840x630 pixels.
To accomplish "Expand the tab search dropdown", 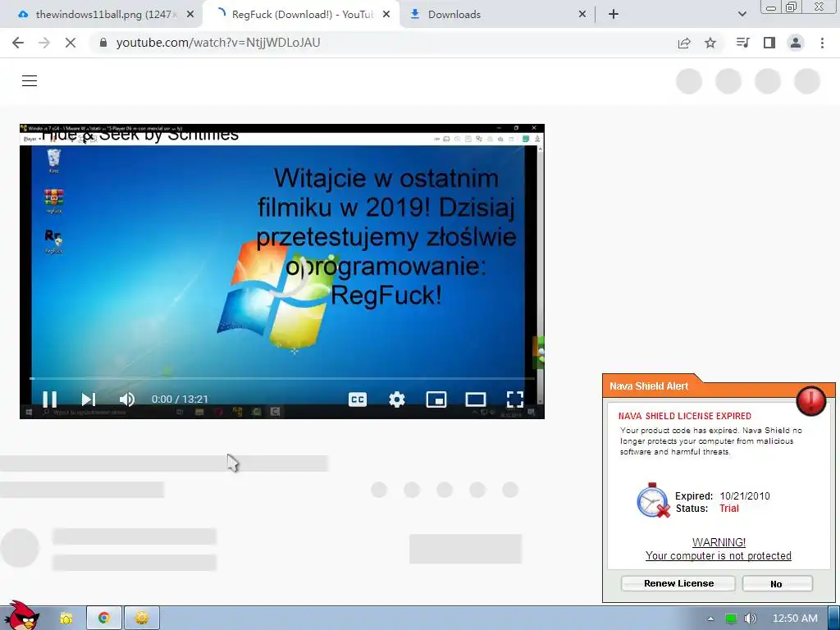I will tap(742, 15).
